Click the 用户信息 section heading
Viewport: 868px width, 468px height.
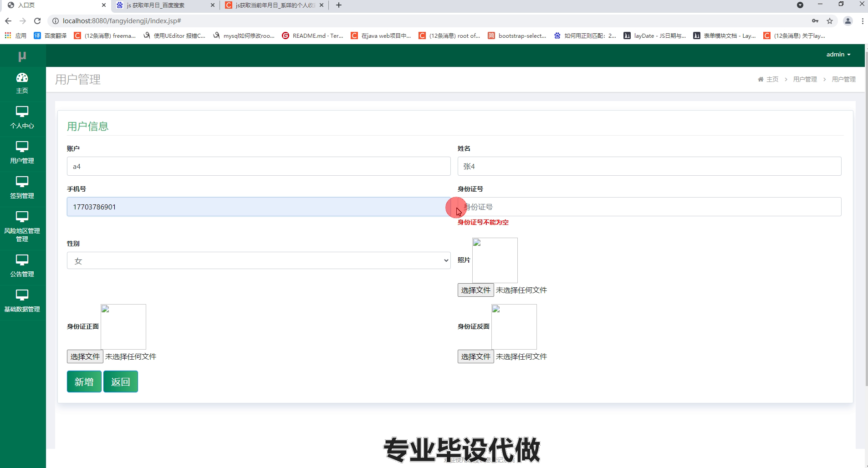point(87,126)
